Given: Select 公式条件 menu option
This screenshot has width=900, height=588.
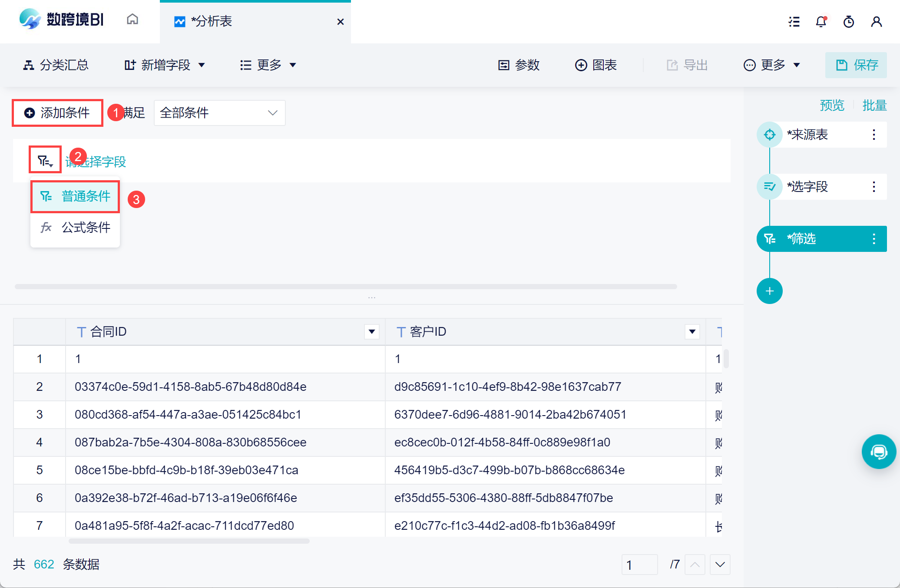Looking at the screenshot, I should coord(75,227).
